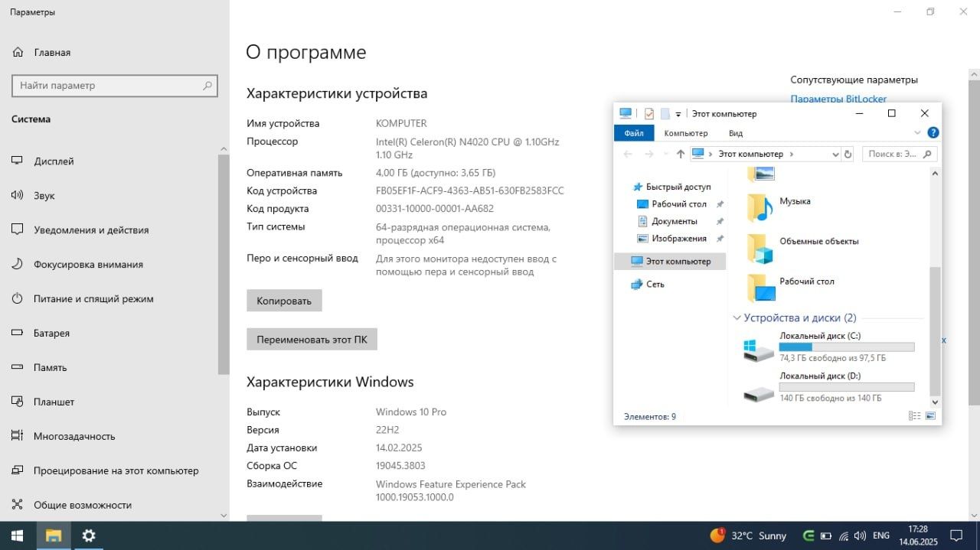
Task: Open Explorer help question mark icon
Action: pos(933,132)
